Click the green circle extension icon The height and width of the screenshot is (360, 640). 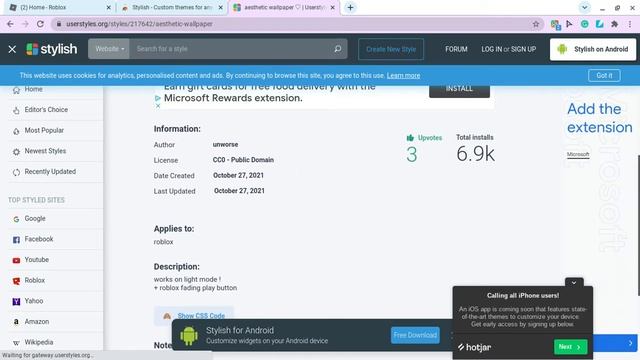[584, 24]
